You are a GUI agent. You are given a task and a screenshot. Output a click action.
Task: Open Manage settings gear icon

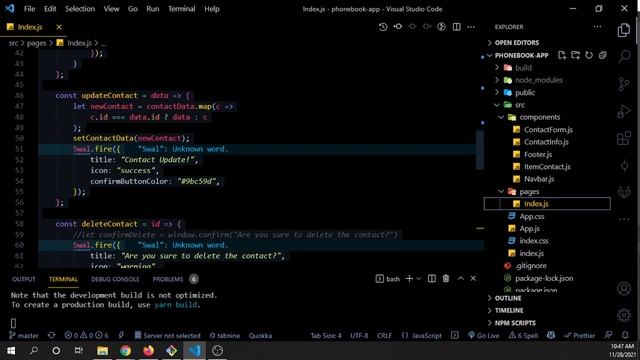click(x=624, y=315)
